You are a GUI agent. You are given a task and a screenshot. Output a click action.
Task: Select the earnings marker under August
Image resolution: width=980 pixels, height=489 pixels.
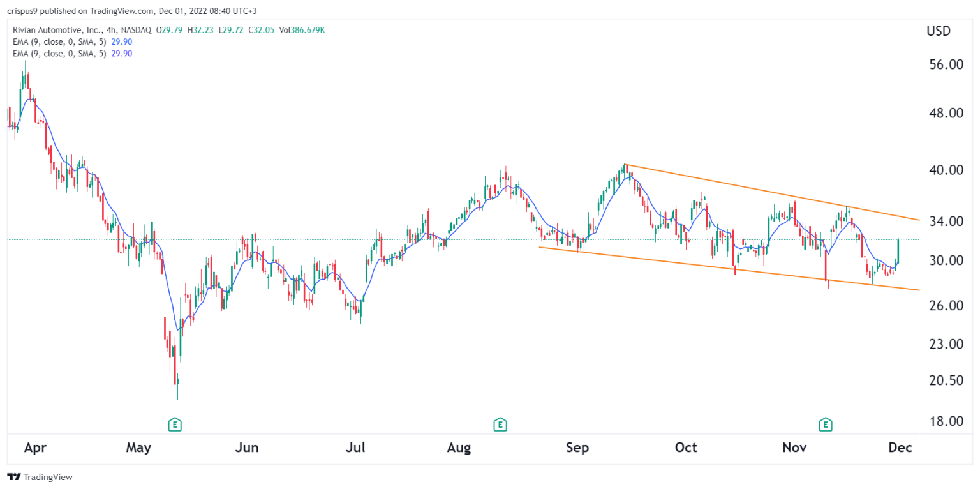click(500, 423)
